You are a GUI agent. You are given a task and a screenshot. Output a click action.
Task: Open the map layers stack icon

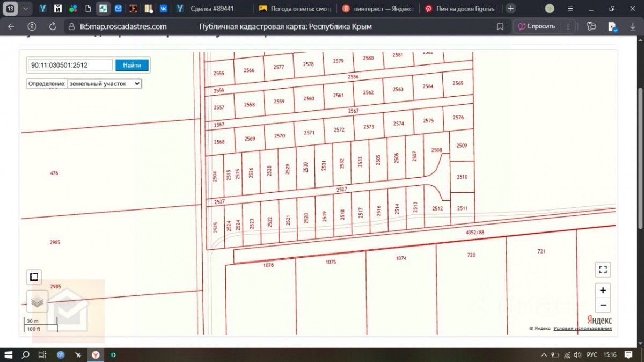[37, 302]
